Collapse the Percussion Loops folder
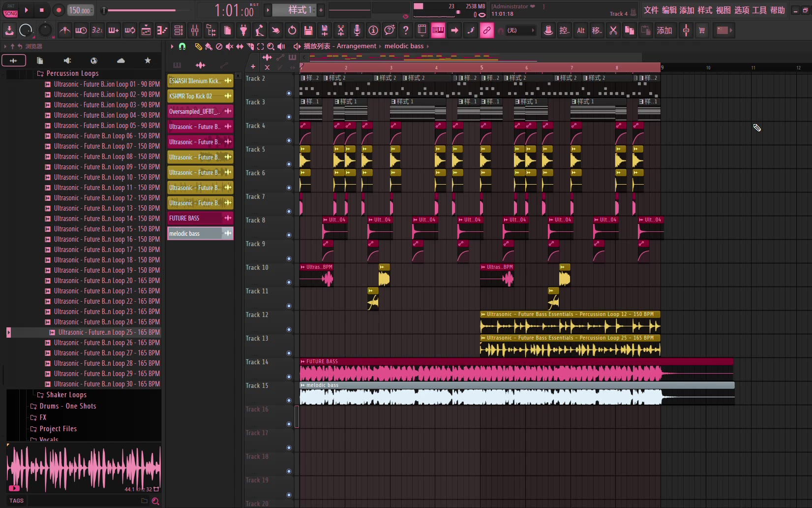This screenshot has width=812, height=508. point(72,73)
